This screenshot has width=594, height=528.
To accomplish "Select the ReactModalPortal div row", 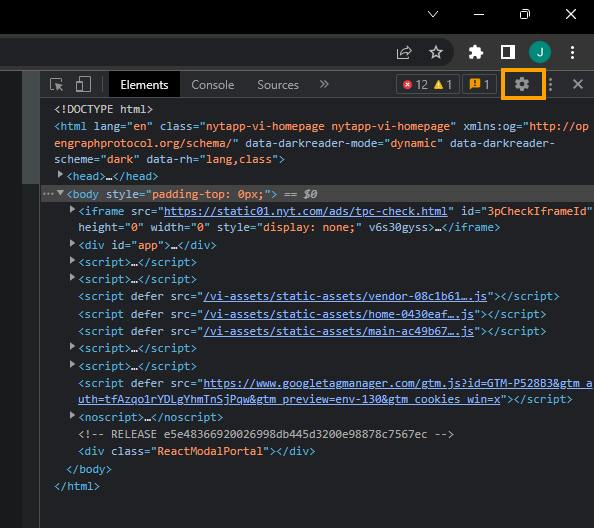I will click(x=197, y=451).
